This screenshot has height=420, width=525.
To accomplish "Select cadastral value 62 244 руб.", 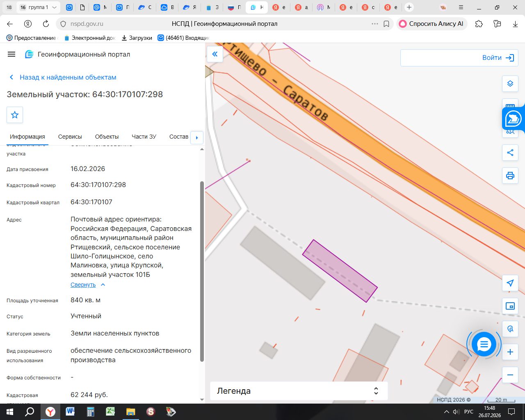I will click(x=89, y=395).
